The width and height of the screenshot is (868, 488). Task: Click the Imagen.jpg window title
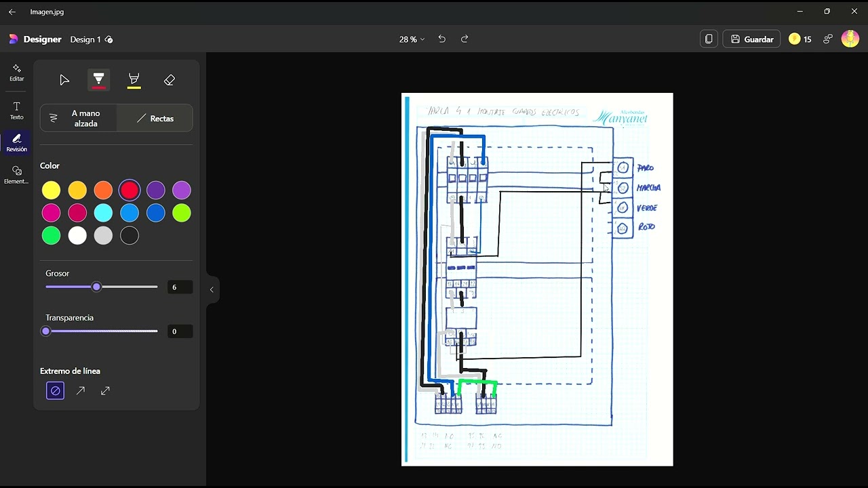pyautogui.click(x=47, y=12)
